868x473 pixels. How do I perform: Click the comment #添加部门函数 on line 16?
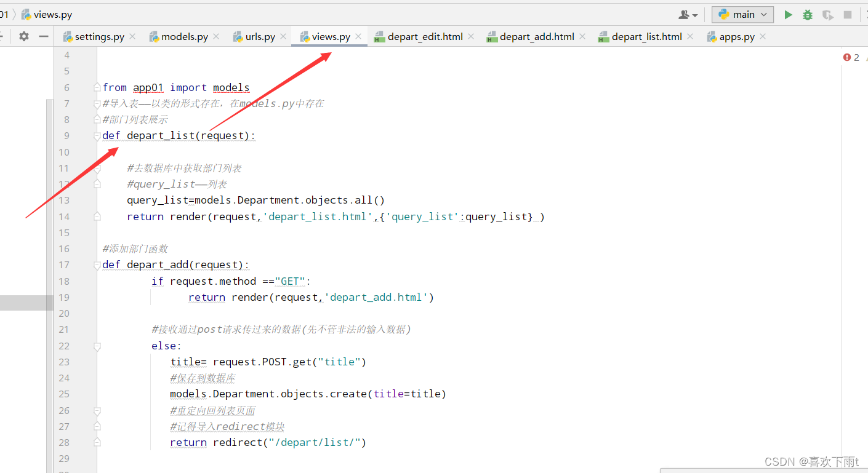point(135,248)
